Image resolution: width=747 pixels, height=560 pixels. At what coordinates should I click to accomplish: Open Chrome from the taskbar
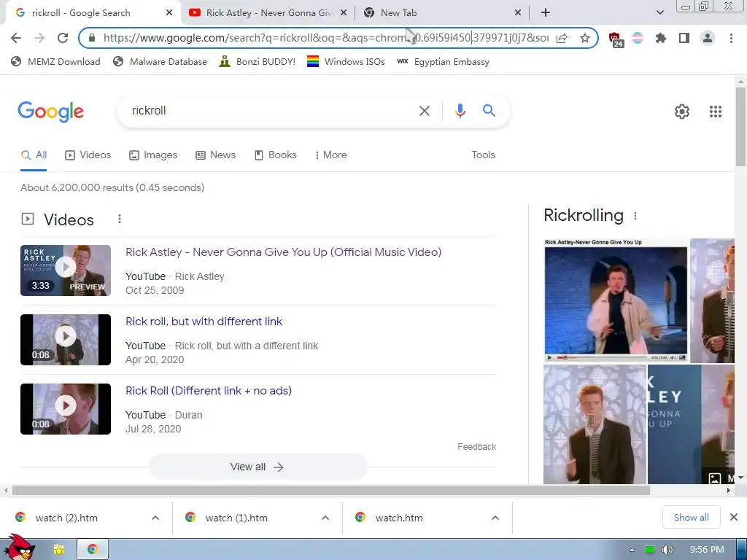click(x=93, y=550)
